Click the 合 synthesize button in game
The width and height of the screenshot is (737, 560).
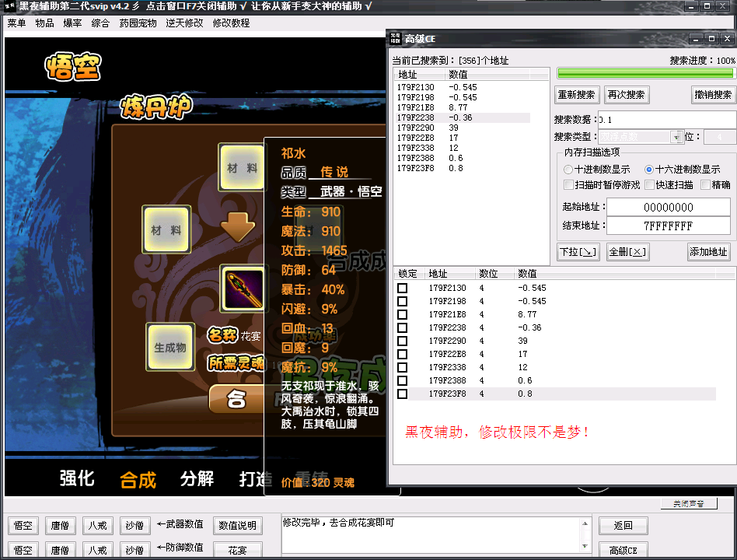point(236,399)
